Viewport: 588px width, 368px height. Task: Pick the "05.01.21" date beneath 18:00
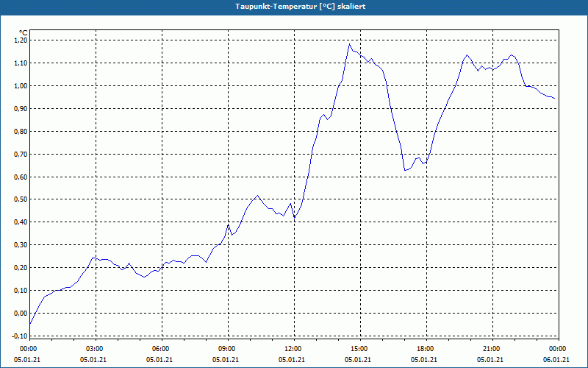[x=424, y=360]
